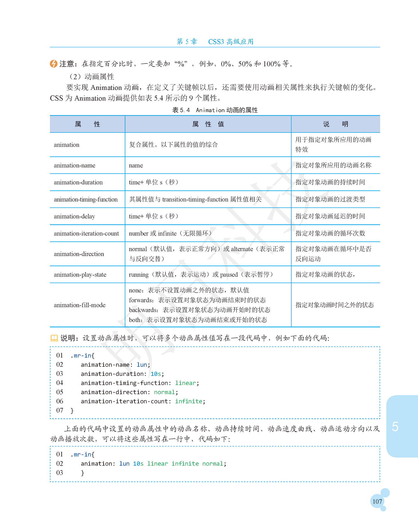Click the 属性 column header

coord(87,124)
